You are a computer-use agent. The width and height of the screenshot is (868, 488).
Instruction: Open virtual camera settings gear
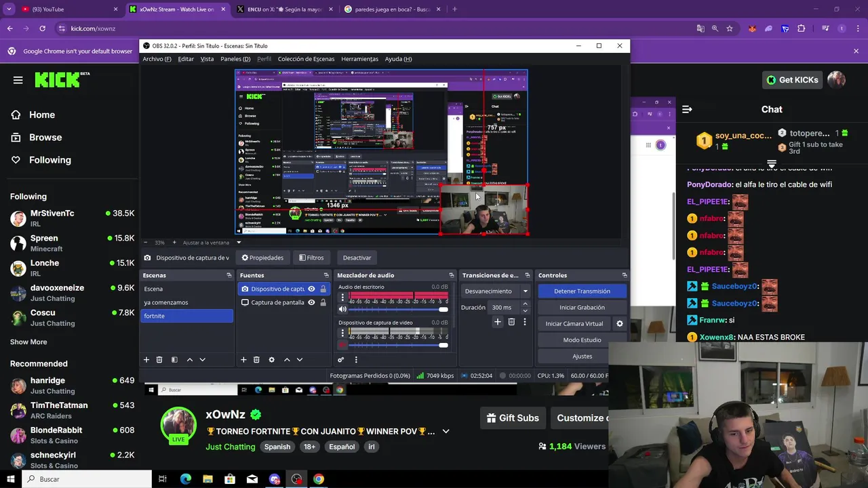coord(619,324)
